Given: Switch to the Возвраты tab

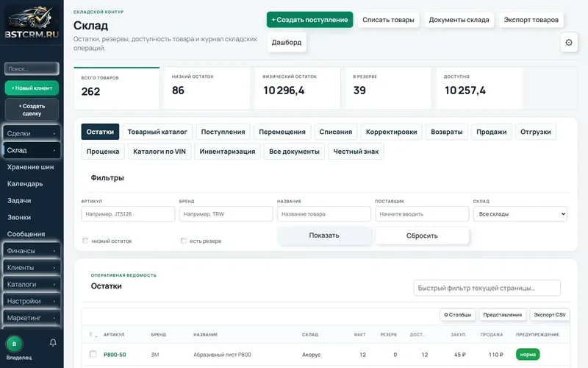Looking at the screenshot, I should (x=447, y=132).
